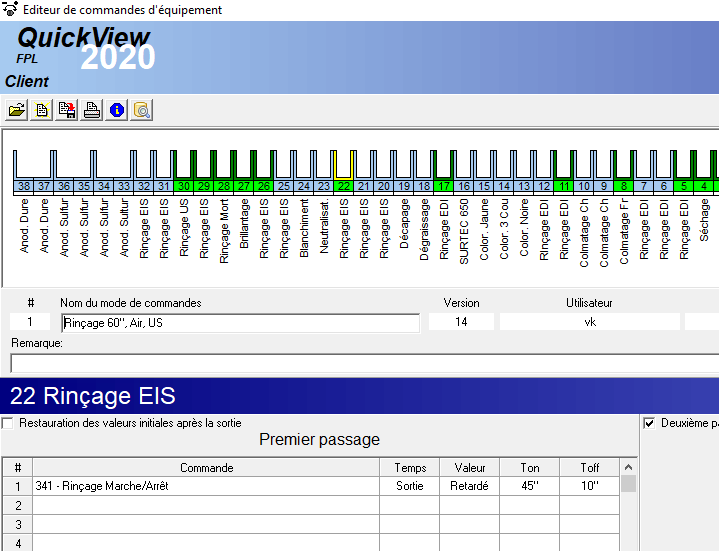719x551 pixels.
Task: Select green tank station 4 Séchage
Action: [x=704, y=186]
